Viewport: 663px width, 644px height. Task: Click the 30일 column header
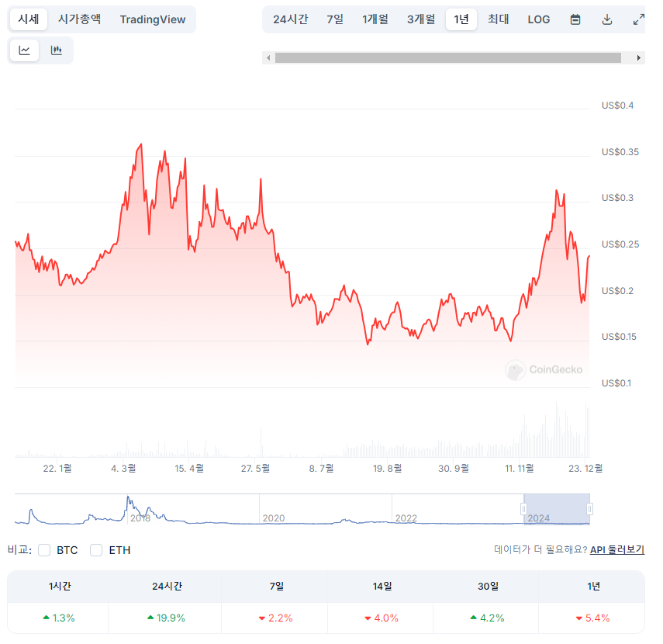488,586
